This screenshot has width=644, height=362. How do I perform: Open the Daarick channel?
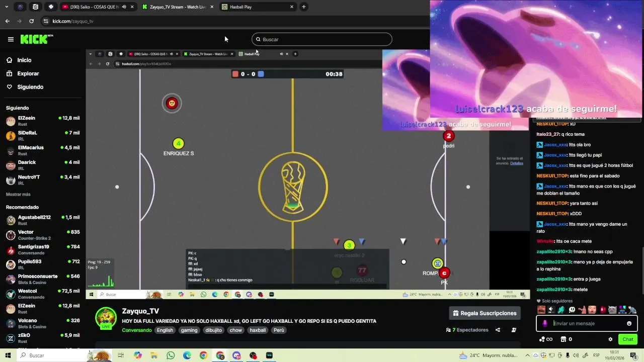point(43,165)
